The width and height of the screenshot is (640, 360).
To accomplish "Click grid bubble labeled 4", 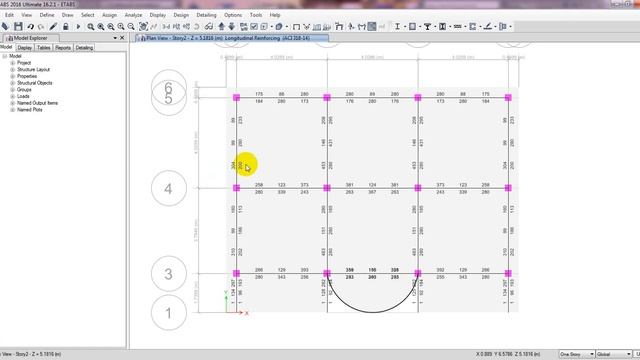I will (168, 189).
